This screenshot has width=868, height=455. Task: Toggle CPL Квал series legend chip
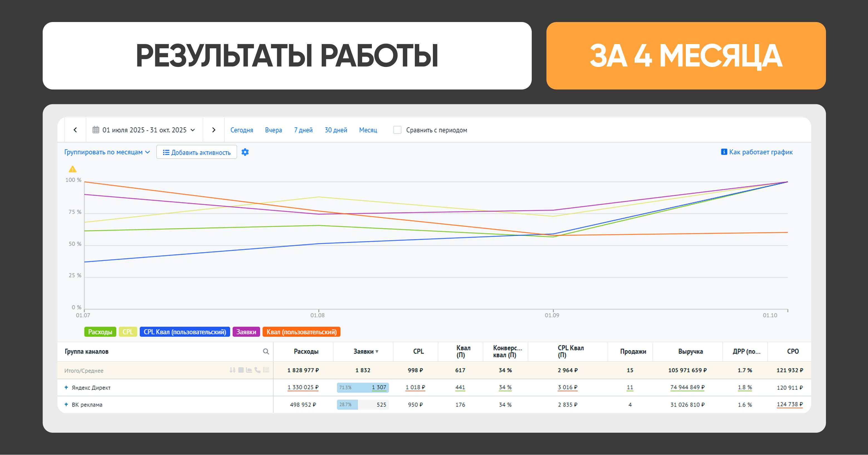pyautogui.click(x=185, y=332)
